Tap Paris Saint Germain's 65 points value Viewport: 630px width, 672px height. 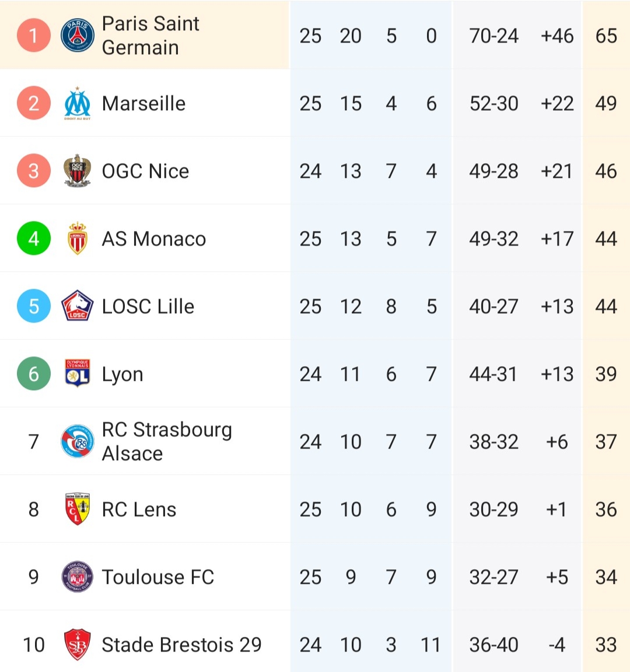tap(606, 36)
